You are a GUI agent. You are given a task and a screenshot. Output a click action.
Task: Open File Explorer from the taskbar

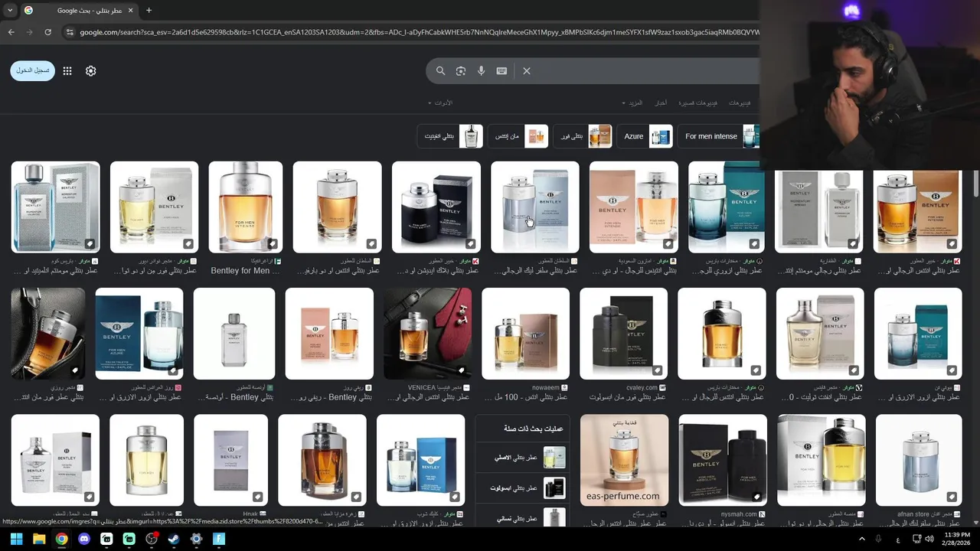point(39,539)
